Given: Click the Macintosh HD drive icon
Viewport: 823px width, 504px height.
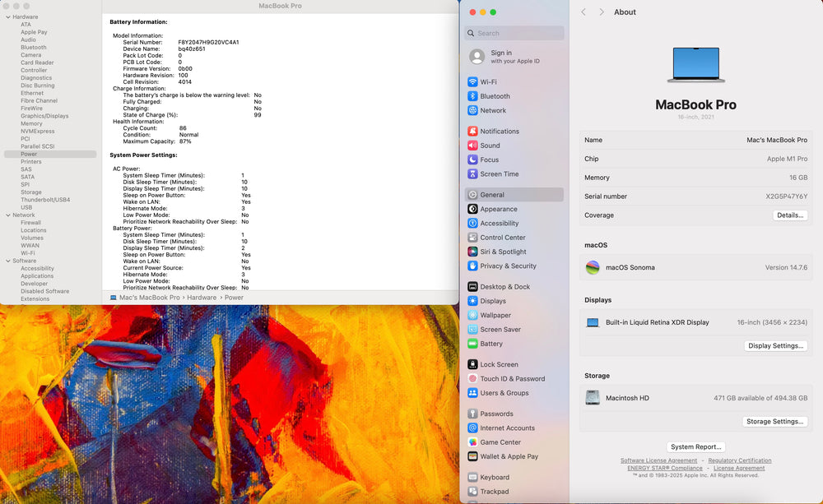Looking at the screenshot, I should coord(593,398).
